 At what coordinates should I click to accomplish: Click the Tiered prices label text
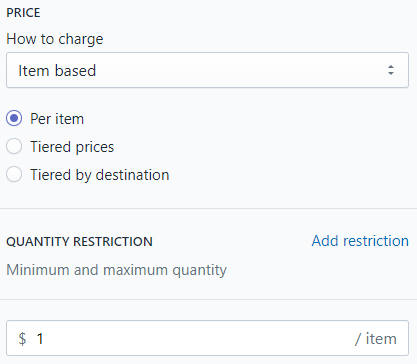point(72,147)
